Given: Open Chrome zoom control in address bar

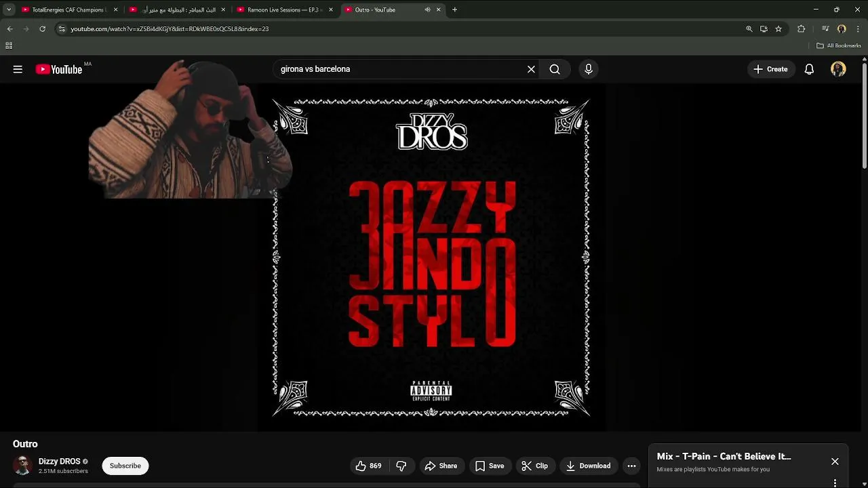Looking at the screenshot, I should coord(749,28).
